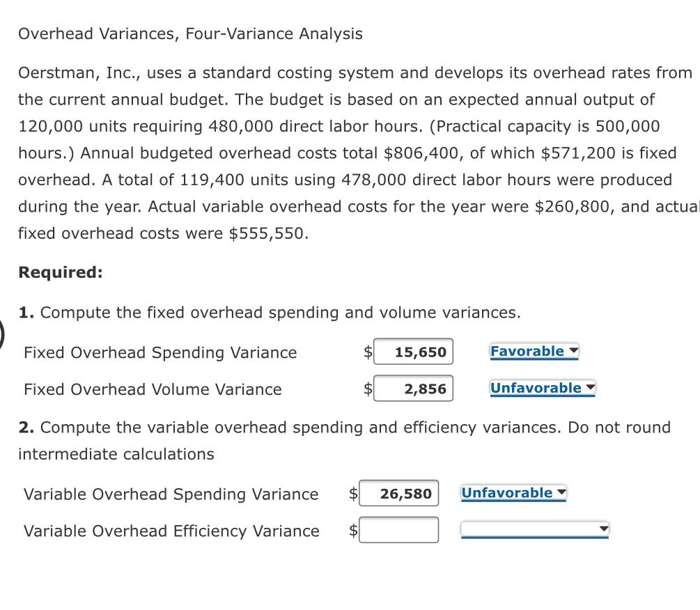The height and width of the screenshot is (610, 700).
Task: Click the Unfavorable link beside 26,580
Action: [508, 492]
